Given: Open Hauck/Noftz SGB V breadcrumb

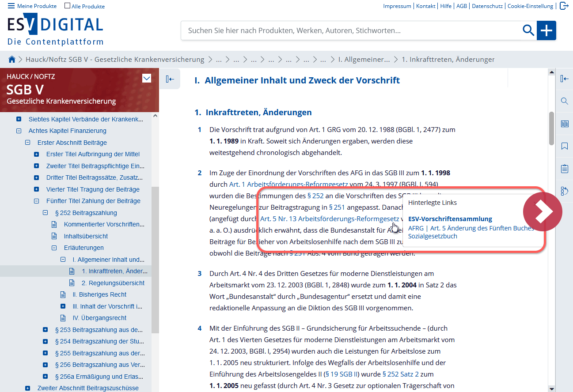Looking at the screenshot, I should pyautogui.click(x=115, y=59).
